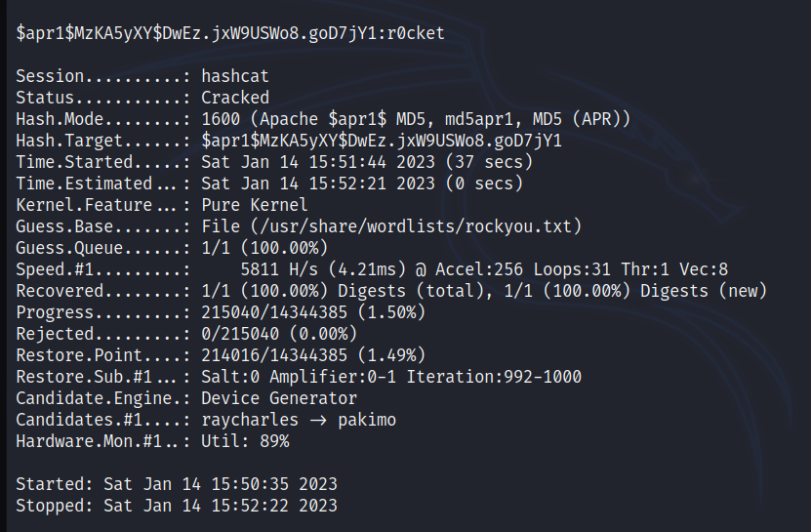
Task: Click the Stopped timestamp line
Action: coord(177,506)
